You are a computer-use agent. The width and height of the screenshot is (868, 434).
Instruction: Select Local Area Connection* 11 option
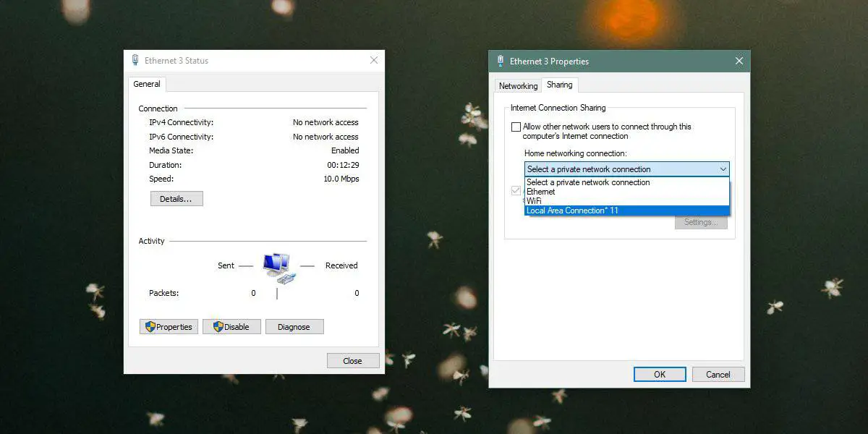click(x=626, y=210)
